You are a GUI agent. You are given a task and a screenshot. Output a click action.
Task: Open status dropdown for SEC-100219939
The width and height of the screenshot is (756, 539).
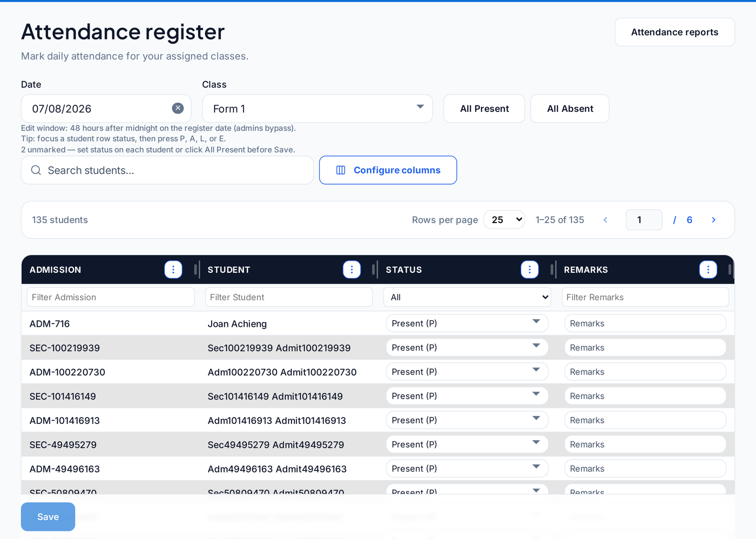467,348
